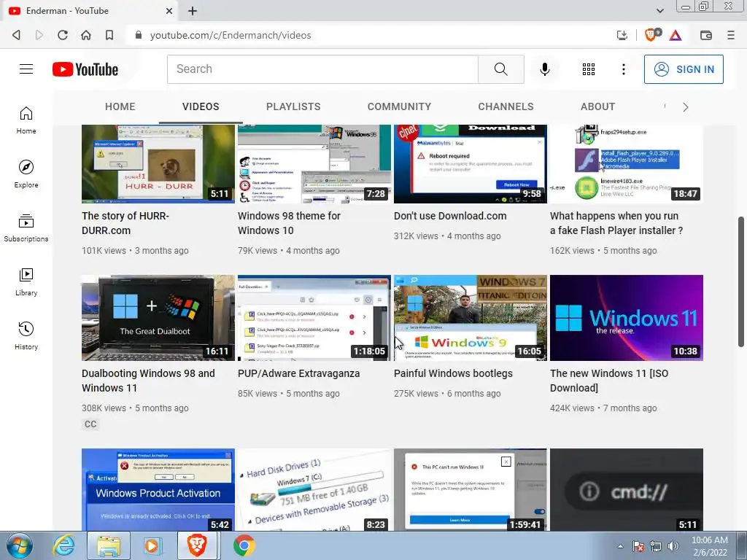Screen dimensions: 747x560
Task: Open the YouTube hamburger guide menu
Action: pyautogui.click(x=26, y=69)
